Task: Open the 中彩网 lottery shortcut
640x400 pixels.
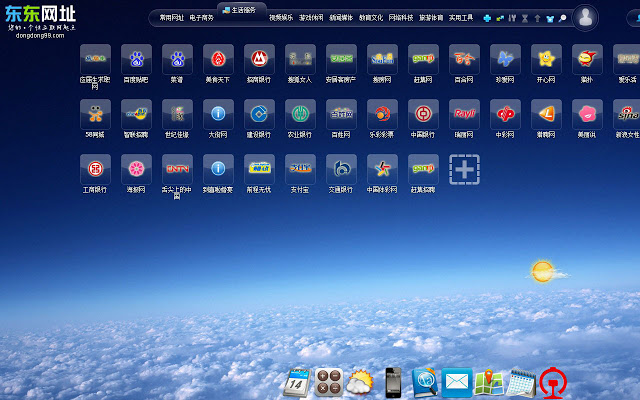Action: [x=505, y=114]
